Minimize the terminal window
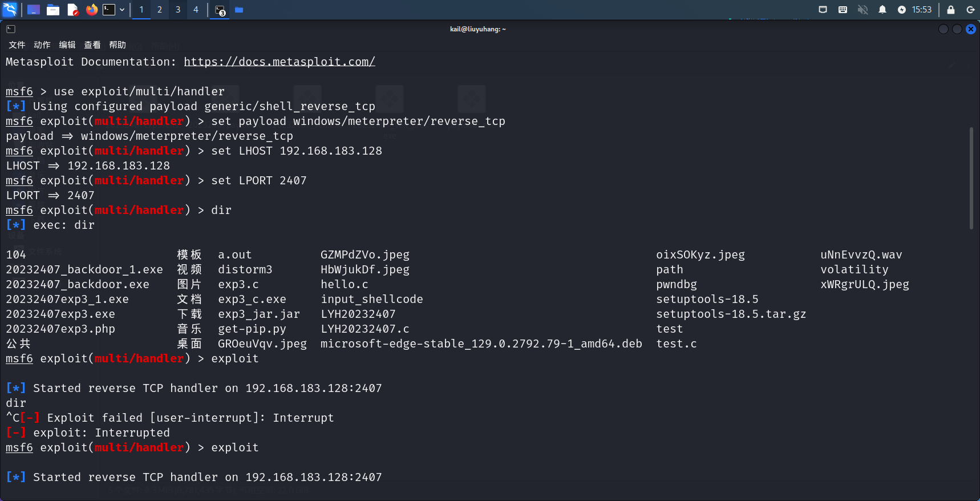The width and height of the screenshot is (980, 501). tap(943, 29)
